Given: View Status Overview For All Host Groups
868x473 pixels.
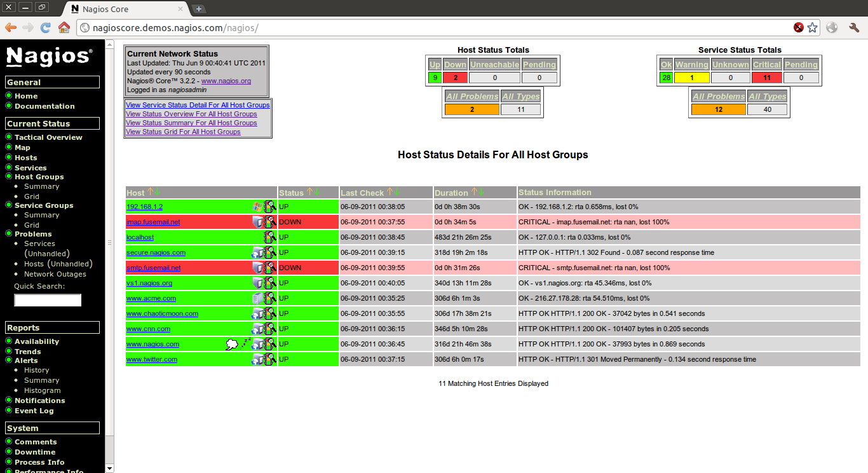Looking at the screenshot, I should click(x=191, y=114).
